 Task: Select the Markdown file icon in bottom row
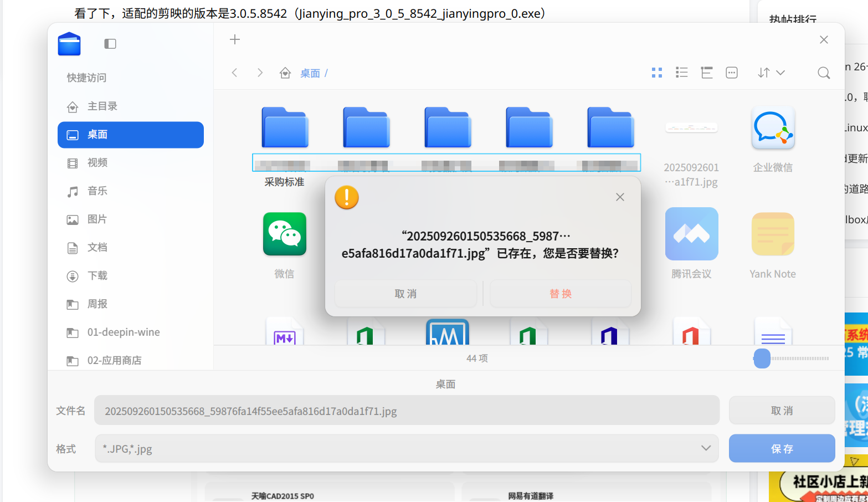tap(285, 332)
